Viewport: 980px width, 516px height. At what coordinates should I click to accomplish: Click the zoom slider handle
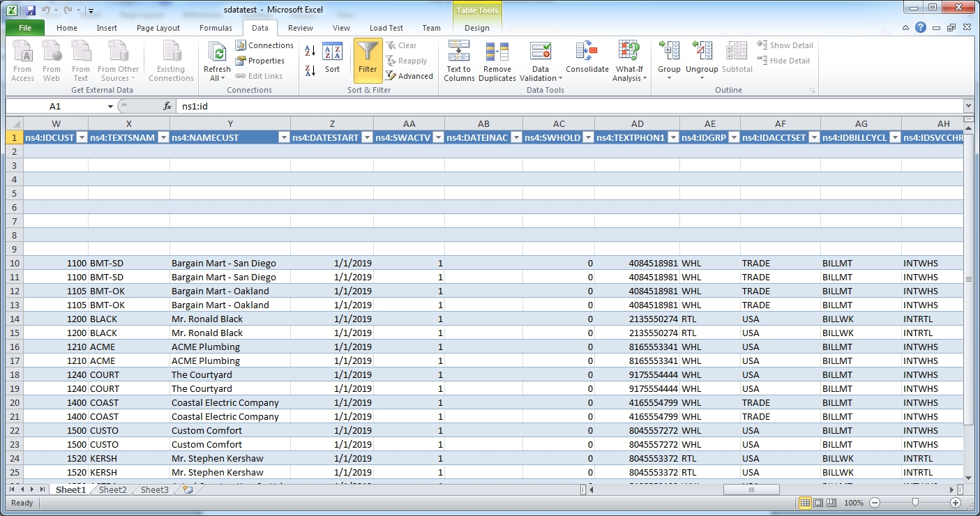pos(915,503)
